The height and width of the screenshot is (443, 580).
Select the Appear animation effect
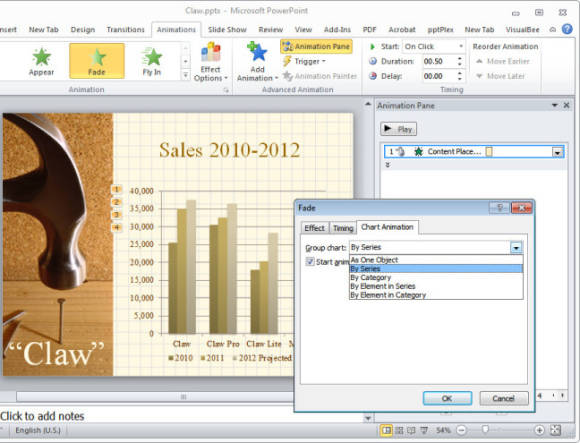tap(41, 61)
